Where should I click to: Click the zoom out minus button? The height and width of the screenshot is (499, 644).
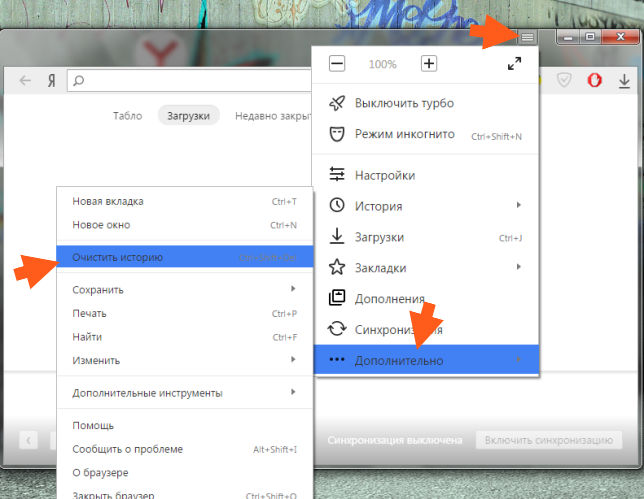[x=337, y=63]
